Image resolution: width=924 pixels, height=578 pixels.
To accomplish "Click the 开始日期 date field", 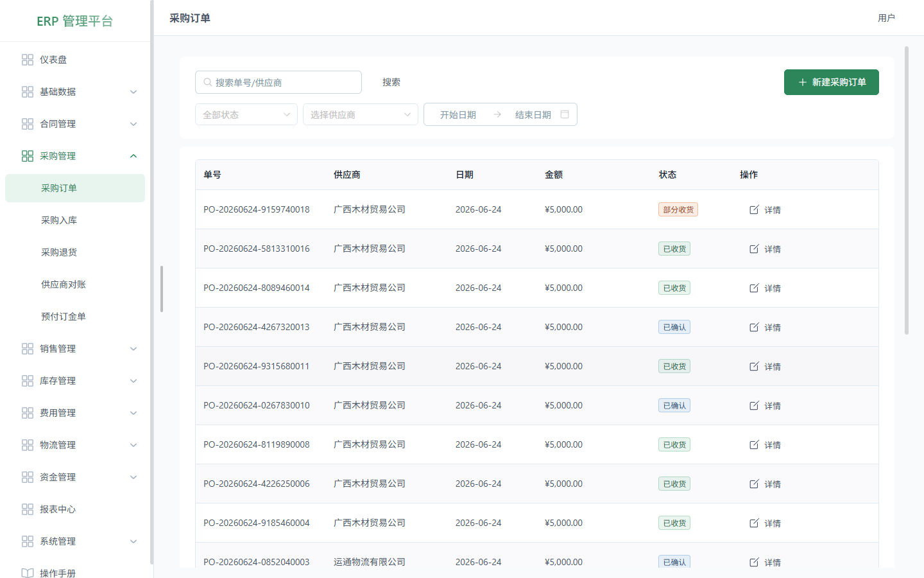I will pyautogui.click(x=458, y=114).
